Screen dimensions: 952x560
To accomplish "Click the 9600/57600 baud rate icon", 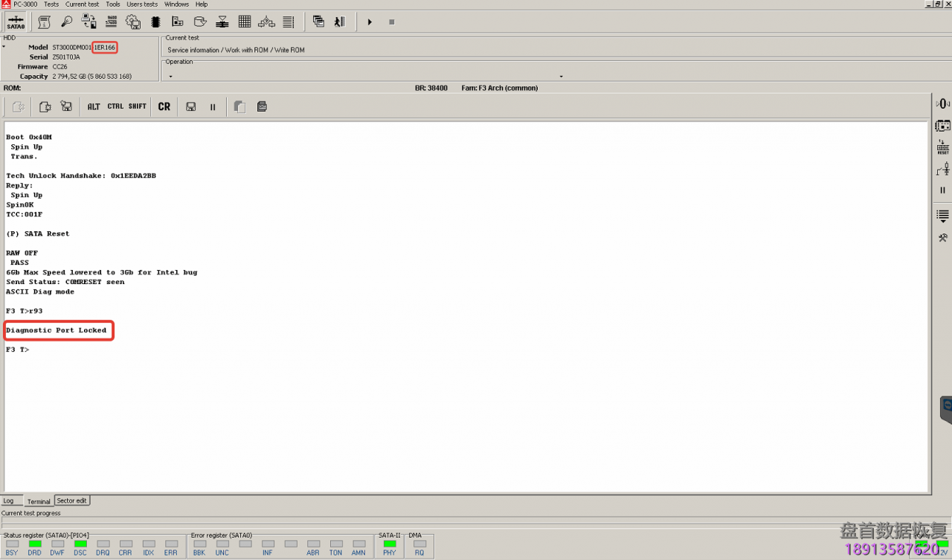I will tap(112, 22).
